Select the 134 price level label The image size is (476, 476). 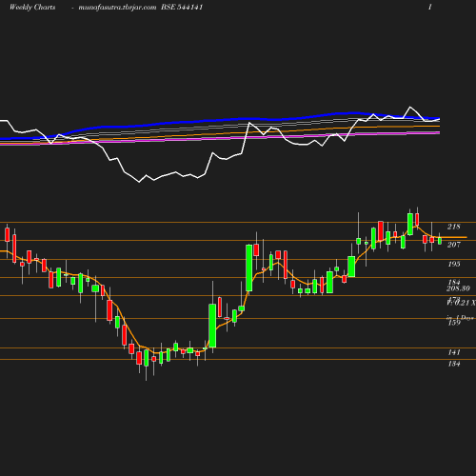tap(454, 364)
